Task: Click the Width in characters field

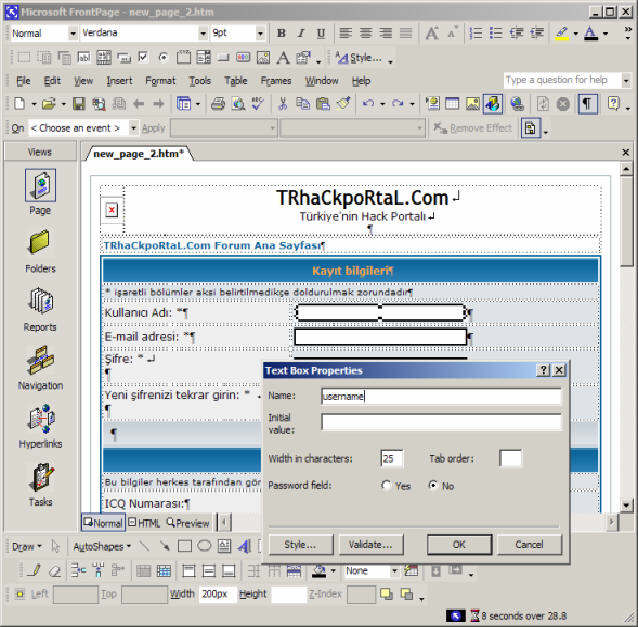Action: [x=392, y=458]
